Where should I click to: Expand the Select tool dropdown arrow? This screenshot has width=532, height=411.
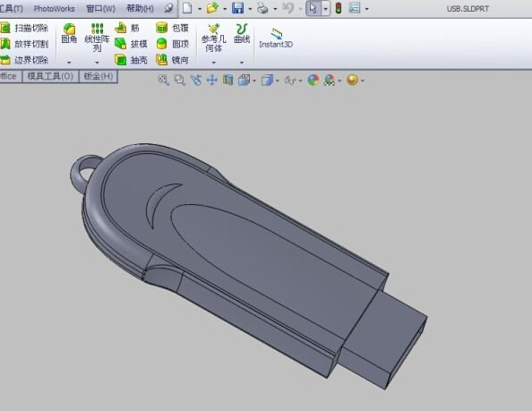(326, 8)
